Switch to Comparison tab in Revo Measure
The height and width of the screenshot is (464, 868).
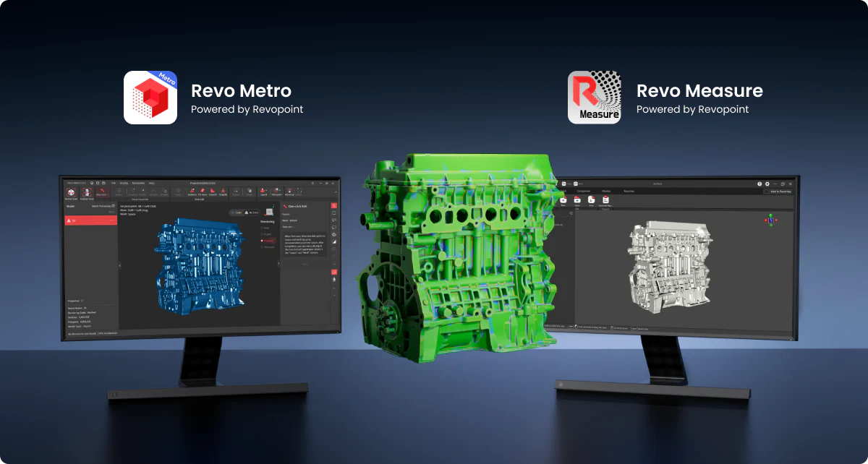tap(584, 191)
